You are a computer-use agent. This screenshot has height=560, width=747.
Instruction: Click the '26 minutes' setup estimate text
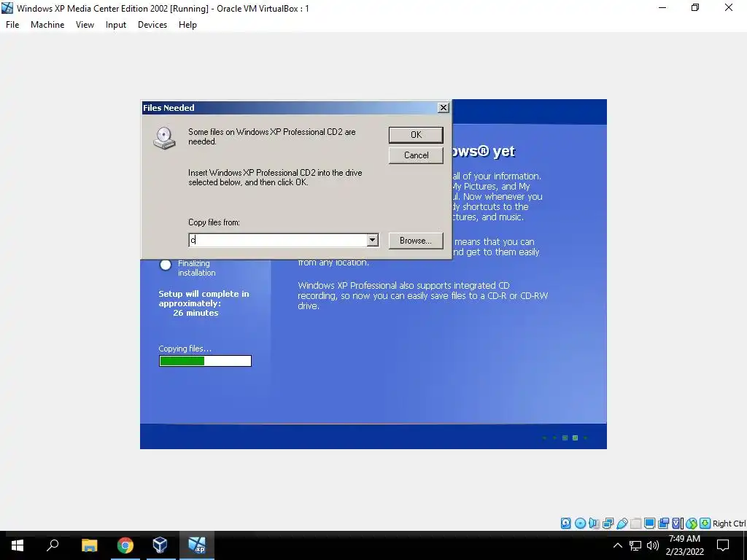[196, 313]
